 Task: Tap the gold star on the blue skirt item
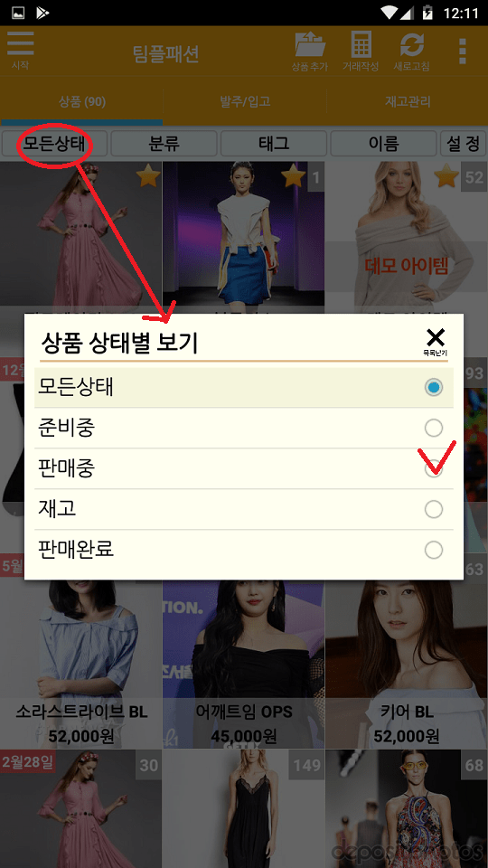pos(293,177)
